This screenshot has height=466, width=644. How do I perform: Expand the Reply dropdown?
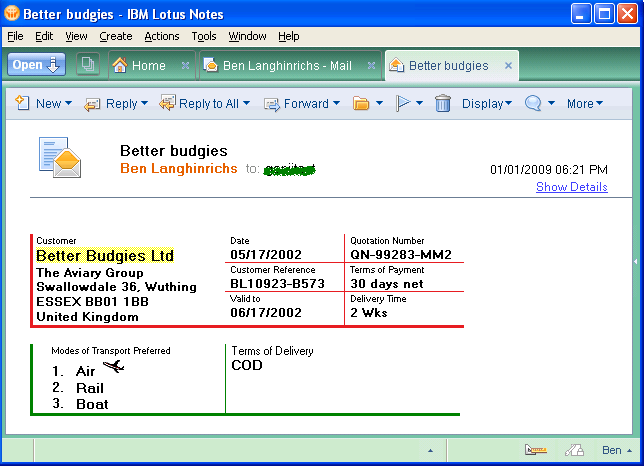point(117,103)
